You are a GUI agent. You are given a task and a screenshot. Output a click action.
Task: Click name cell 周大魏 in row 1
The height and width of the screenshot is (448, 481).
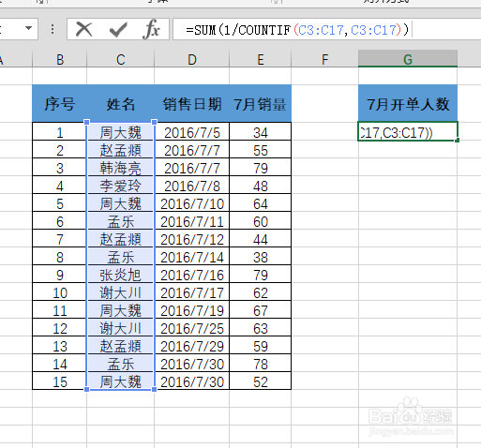click(121, 131)
